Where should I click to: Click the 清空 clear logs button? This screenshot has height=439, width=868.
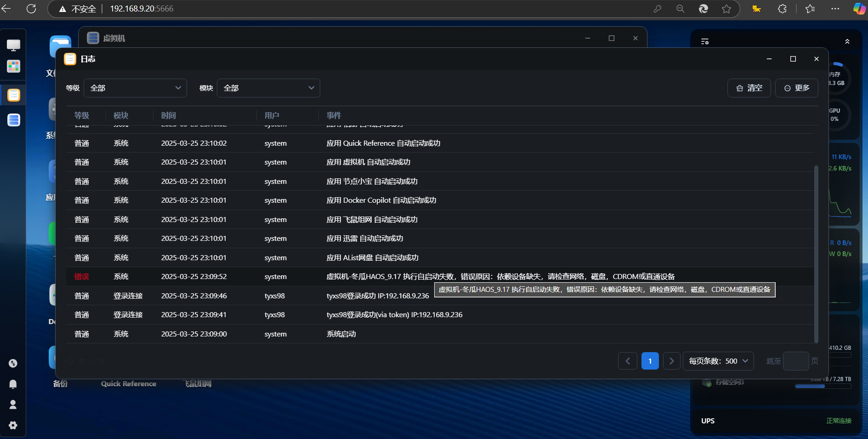749,88
